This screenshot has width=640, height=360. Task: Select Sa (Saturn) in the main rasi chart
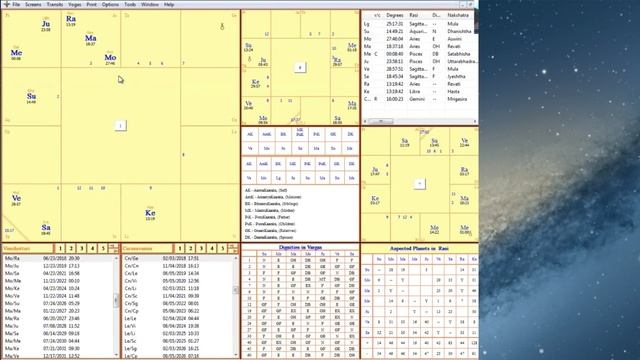[x=46, y=228]
